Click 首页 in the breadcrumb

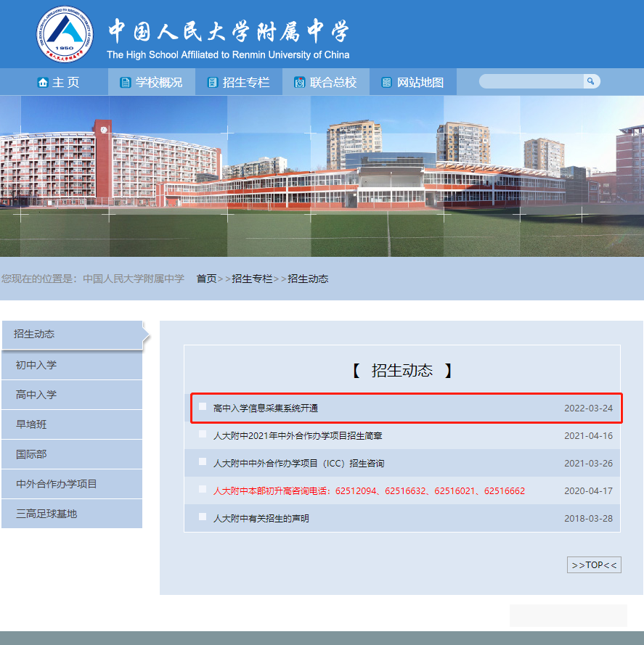[206, 279]
